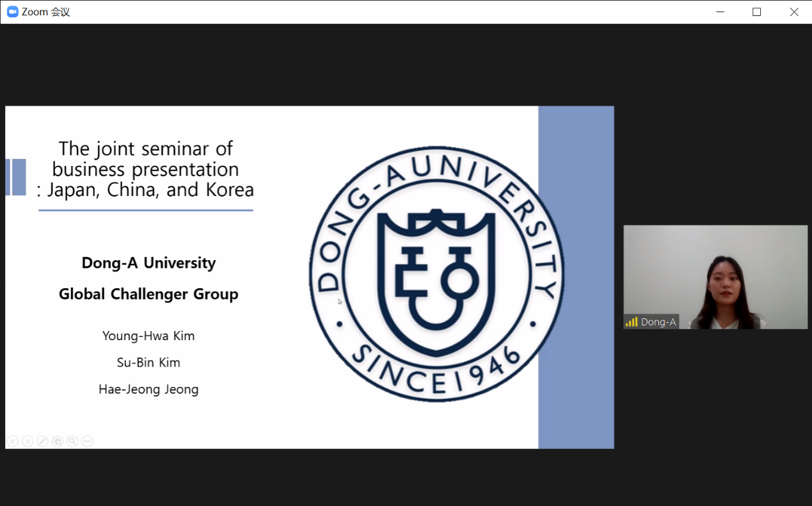Close the Zoom meeting window
812x506 pixels.
[x=794, y=12]
